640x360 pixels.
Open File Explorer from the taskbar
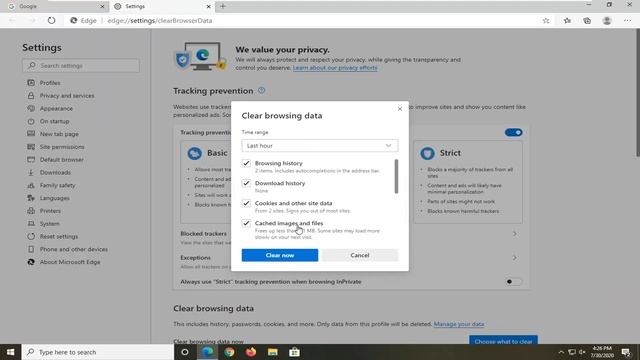[273, 352]
